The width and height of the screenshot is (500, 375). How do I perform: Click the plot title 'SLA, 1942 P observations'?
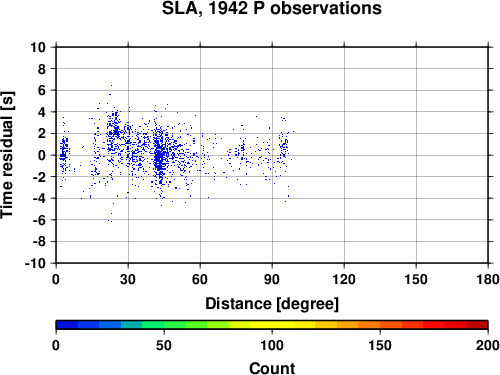click(x=272, y=8)
